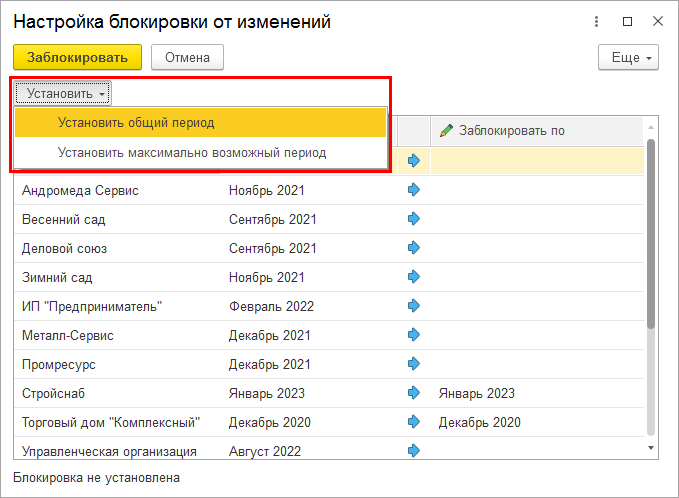679x498 pixels.
Task: Click the scrollbar down arrow
Action: (x=651, y=448)
